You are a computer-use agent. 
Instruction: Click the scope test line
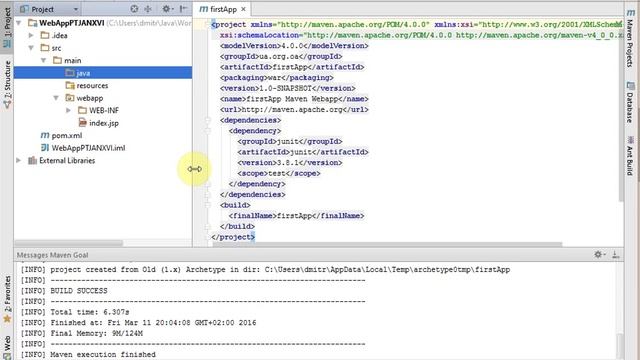pyautogui.click(x=279, y=173)
